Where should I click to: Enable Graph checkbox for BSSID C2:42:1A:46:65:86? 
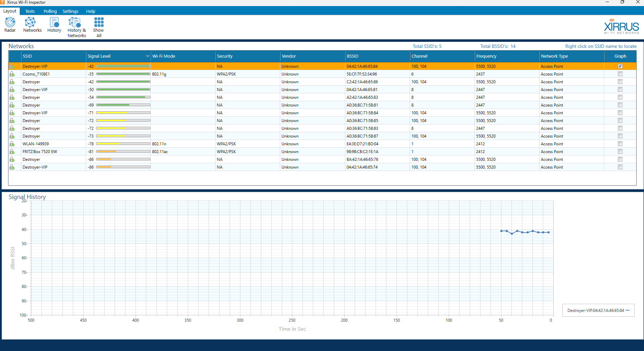pos(620,82)
